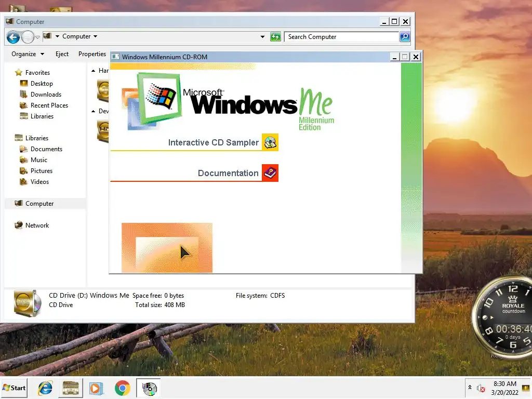This screenshot has width=532, height=399.
Task: Collapse the Devices with Removable Storage group
Action: [93, 111]
